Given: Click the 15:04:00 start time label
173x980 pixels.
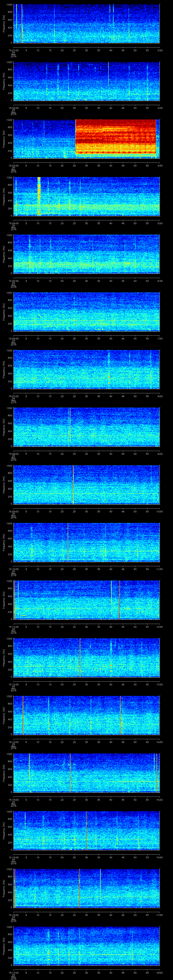Looking at the screenshot, I should (13, 223).
